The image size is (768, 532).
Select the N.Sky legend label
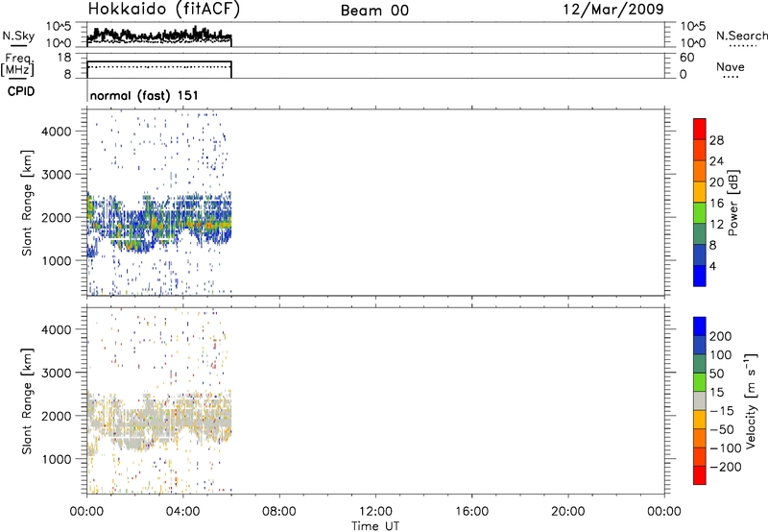[18, 36]
